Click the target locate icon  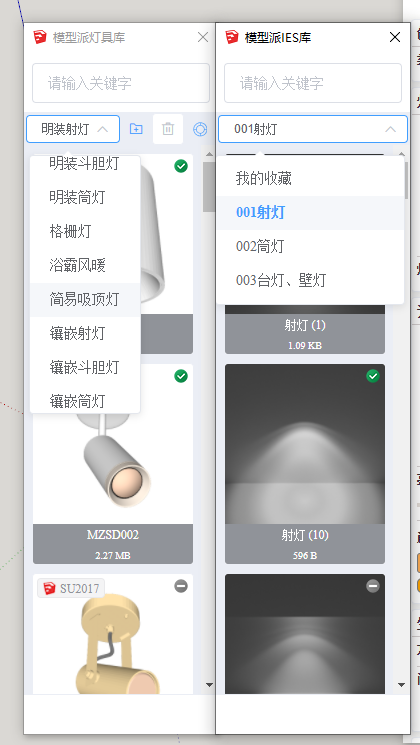pos(200,129)
